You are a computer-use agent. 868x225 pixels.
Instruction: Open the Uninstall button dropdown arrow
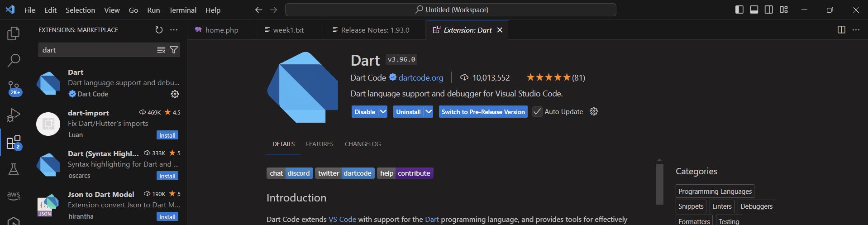tap(429, 112)
